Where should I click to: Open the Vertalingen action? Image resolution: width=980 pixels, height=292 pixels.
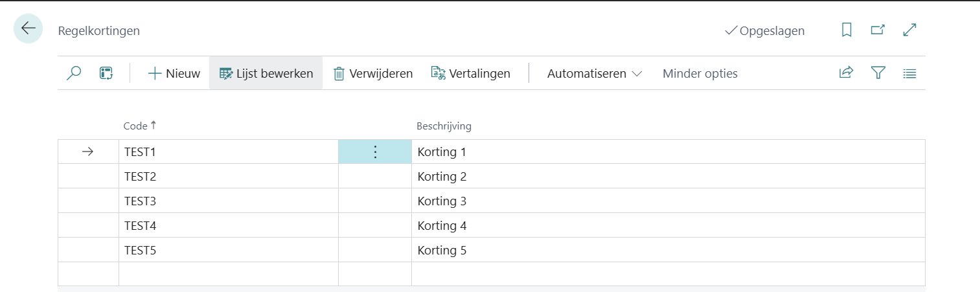pos(471,73)
